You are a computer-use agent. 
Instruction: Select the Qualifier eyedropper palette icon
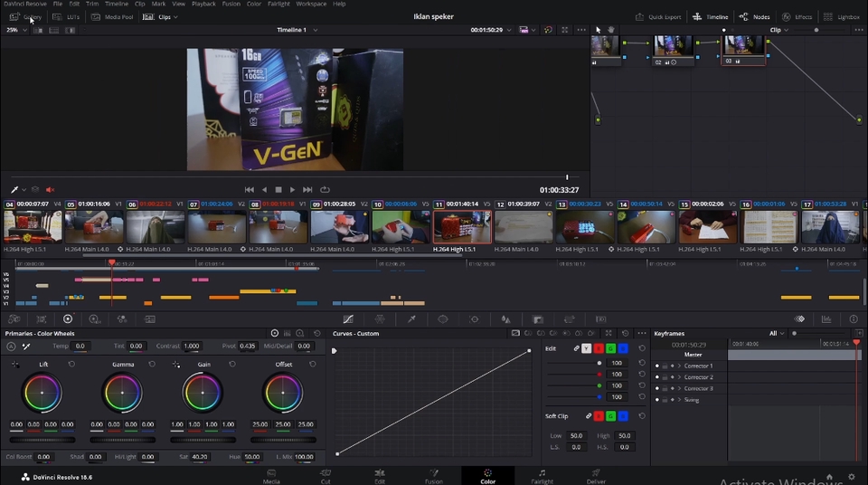click(x=411, y=319)
